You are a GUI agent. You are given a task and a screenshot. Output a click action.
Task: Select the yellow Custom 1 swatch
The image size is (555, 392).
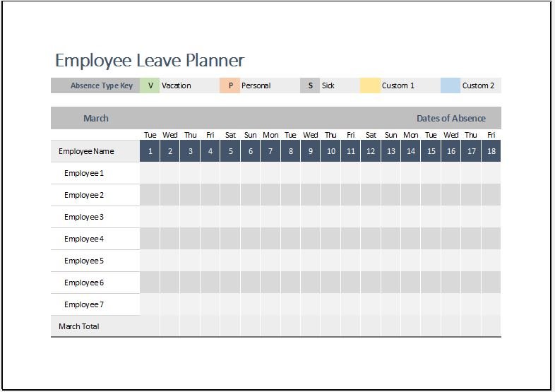(x=370, y=85)
